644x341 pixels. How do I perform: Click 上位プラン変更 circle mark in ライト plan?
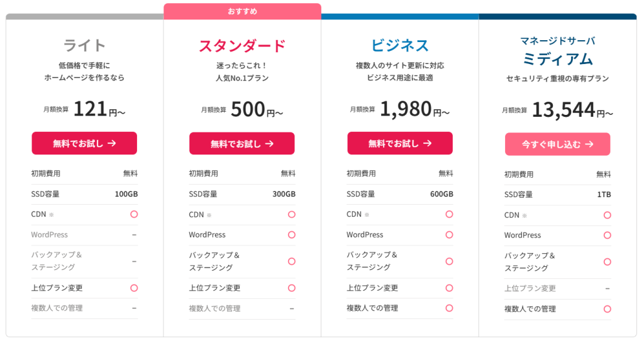pyautogui.click(x=134, y=288)
